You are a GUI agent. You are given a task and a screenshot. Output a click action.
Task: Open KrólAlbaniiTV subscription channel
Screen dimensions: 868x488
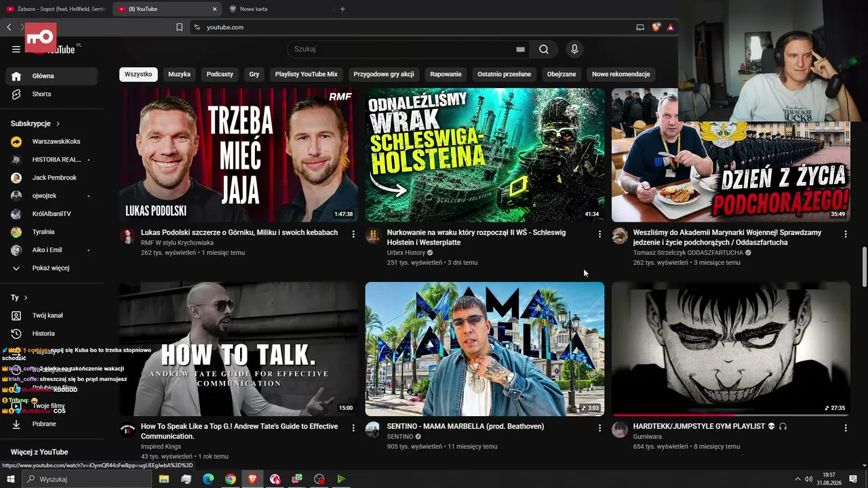tap(52, 213)
